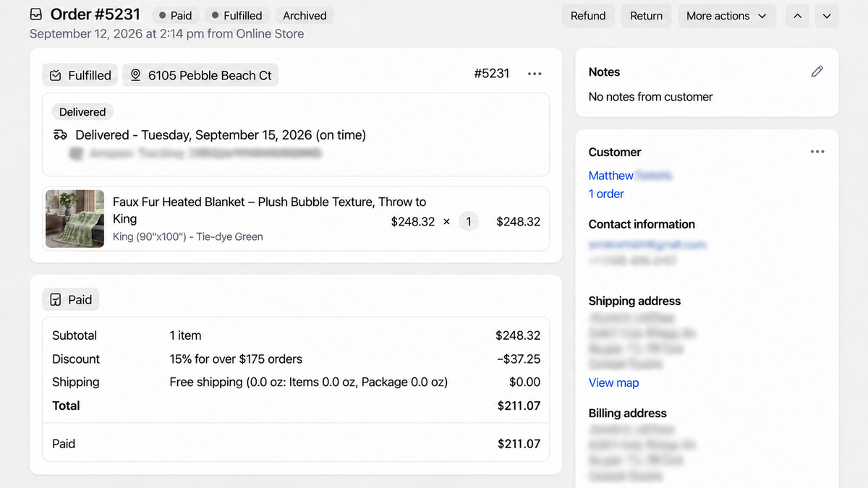Click the Fulfilled status box icon
868x488 pixels.
point(56,75)
